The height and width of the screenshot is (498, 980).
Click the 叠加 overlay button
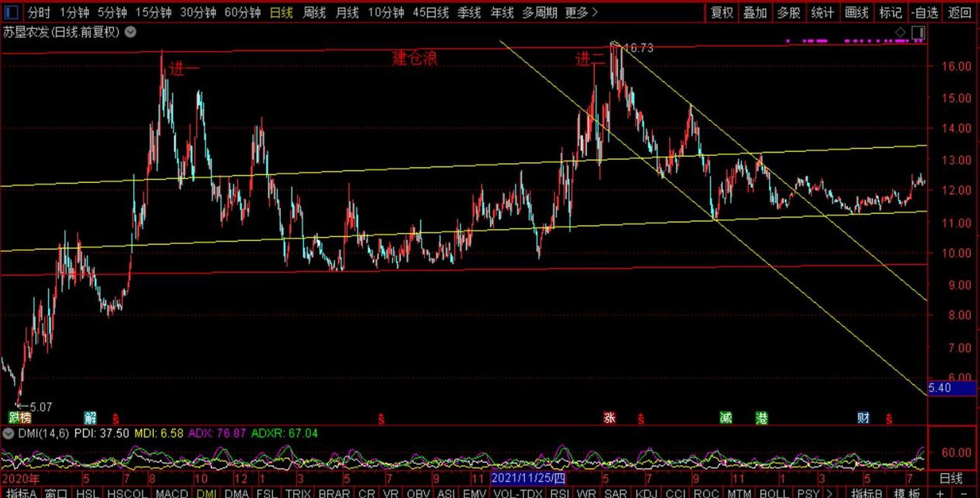(x=755, y=12)
